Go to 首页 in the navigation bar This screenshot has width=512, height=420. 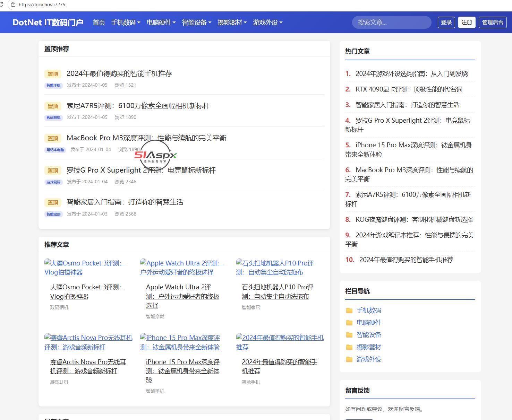click(x=99, y=23)
